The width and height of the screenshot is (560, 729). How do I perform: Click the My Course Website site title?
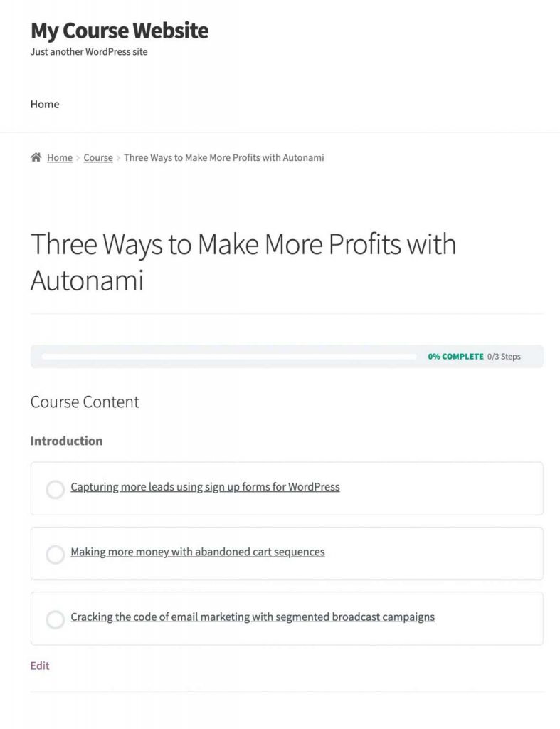click(x=120, y=31)
